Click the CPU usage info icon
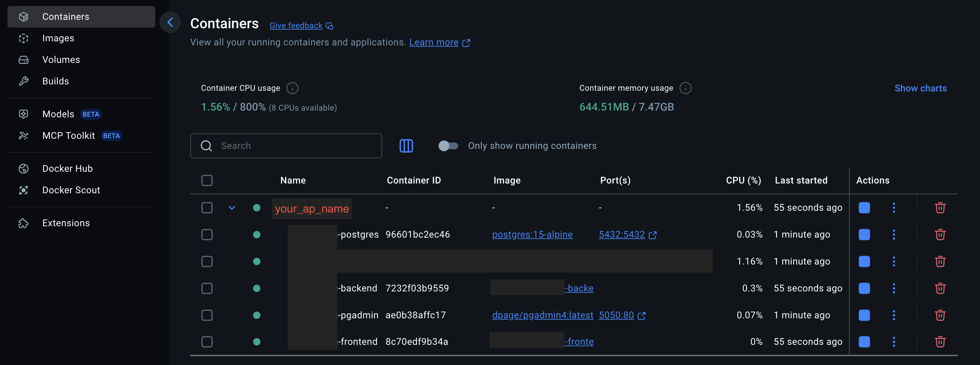980x365 pixels. point(292,88)
